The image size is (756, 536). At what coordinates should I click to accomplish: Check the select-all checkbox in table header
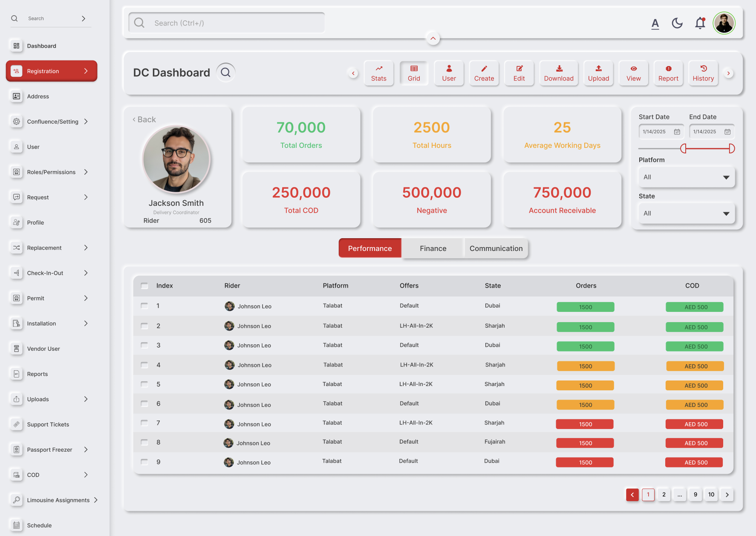point(144,286)
